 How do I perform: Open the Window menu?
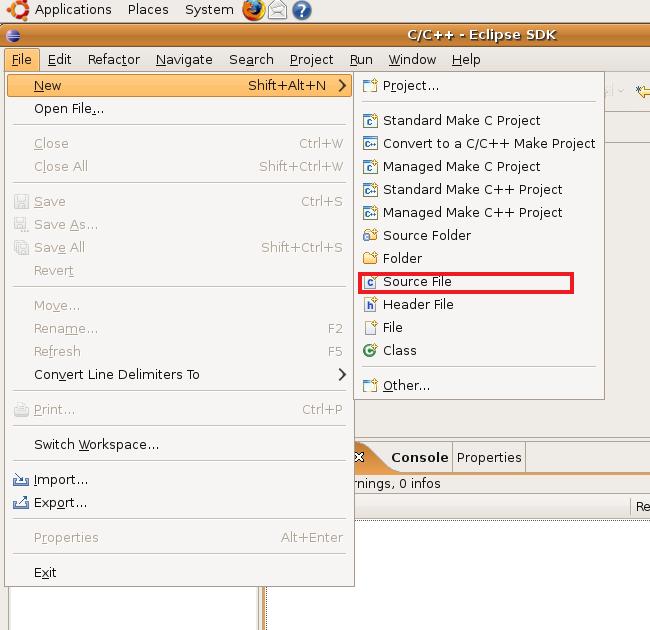[x=412, y=60]
